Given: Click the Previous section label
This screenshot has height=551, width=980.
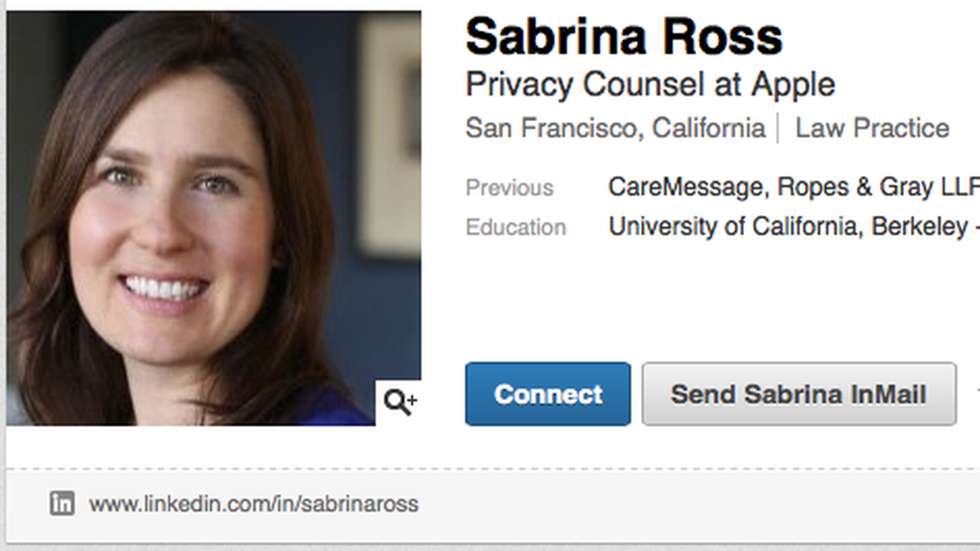Looking at the screenshot, I should [x=511, y=187].
